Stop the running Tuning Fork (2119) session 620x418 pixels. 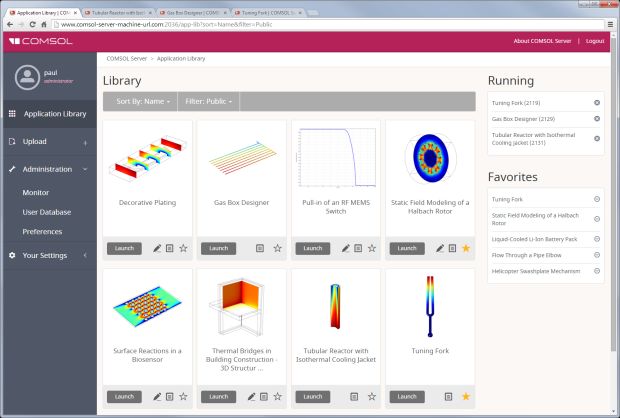click(597, 103)
